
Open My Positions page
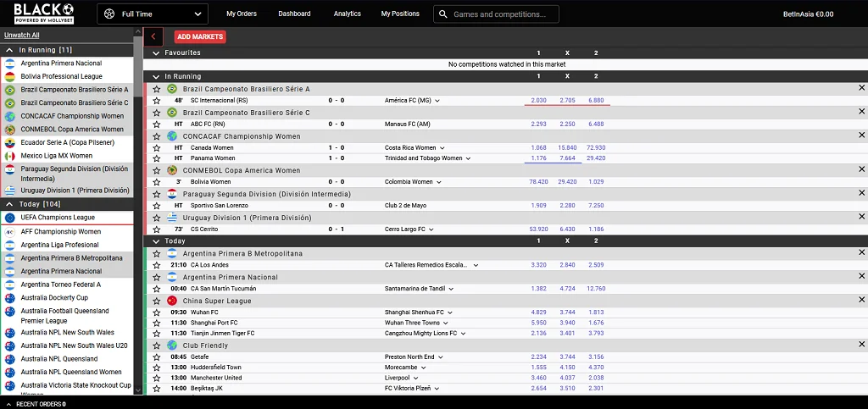coord(400,14)
